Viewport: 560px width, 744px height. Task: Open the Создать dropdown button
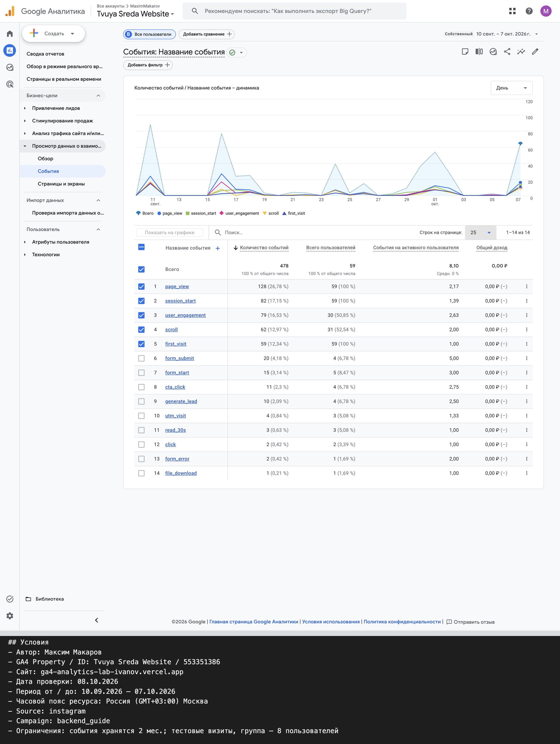[x=54, y=34]
